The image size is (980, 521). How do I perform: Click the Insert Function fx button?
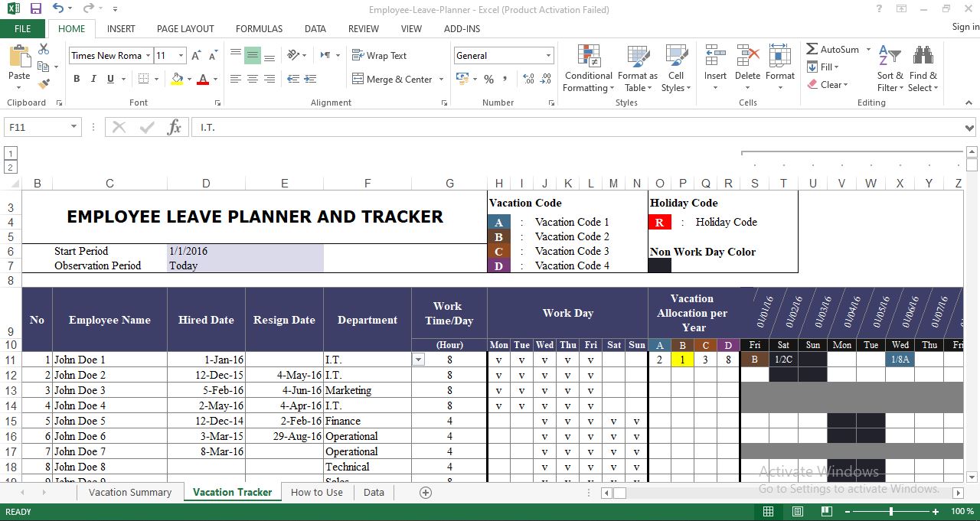(x=174, y=127)
